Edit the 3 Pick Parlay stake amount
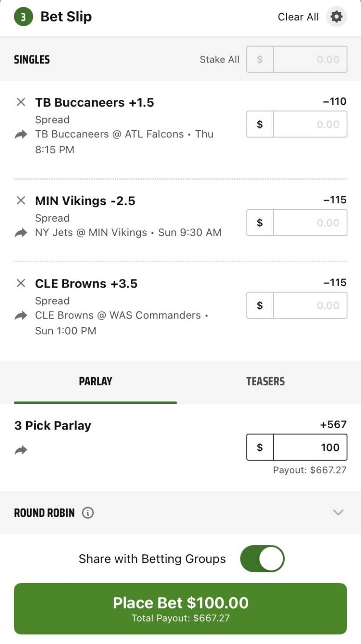The image size is (361, 644). (310, 447)
